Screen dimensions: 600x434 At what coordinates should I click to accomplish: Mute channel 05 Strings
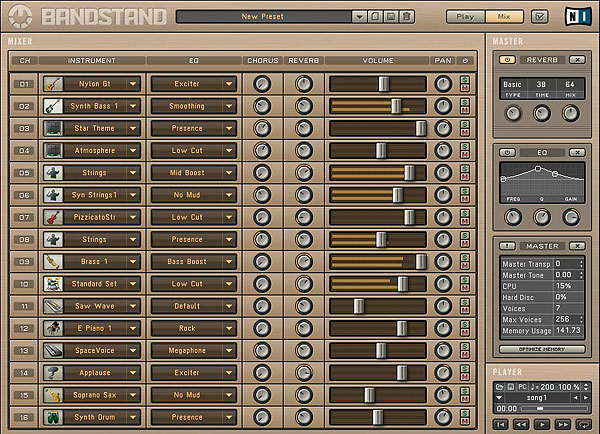point(465,177)
